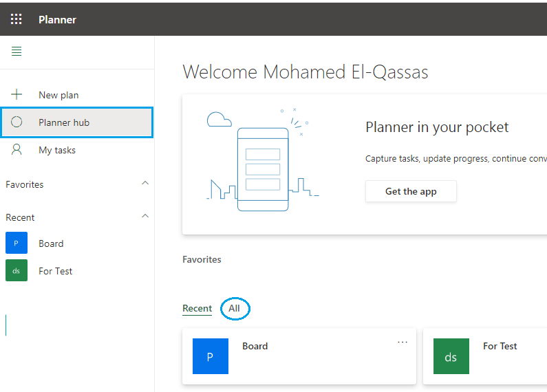
Task: Open the app launcher waffle icon
Action: 16,19
